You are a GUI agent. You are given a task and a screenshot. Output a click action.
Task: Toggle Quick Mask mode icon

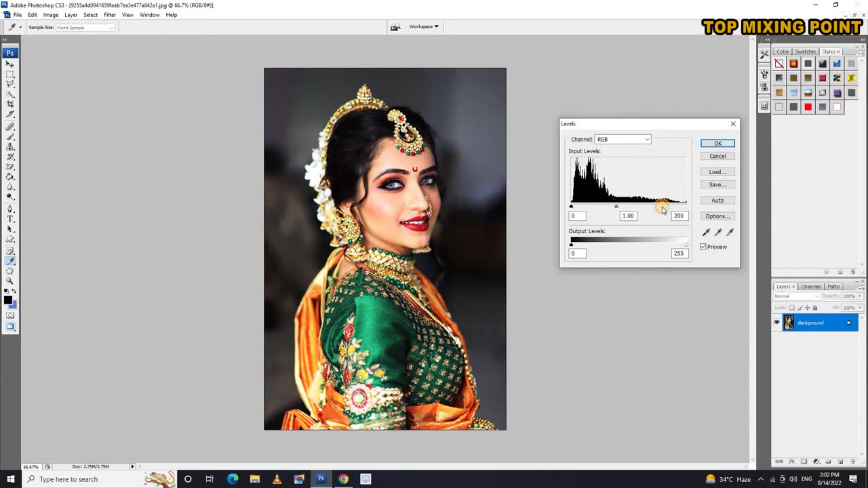10,317
